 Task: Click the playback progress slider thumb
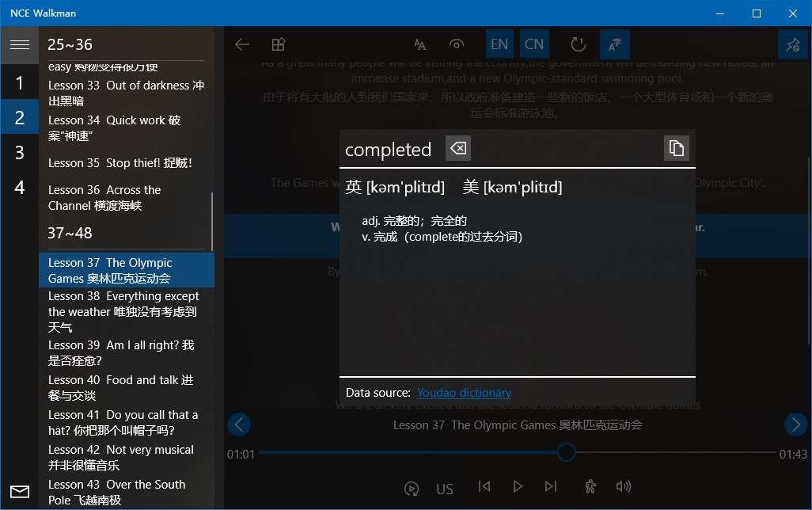(567, 452)
